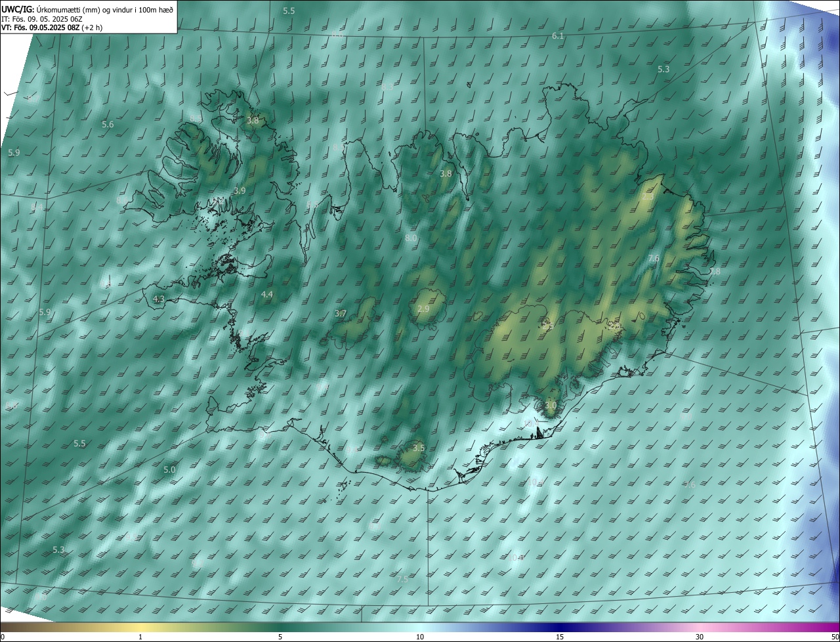Click the map value '3.5'
This screenshot has width=840, height=642.
click(419, 448)
